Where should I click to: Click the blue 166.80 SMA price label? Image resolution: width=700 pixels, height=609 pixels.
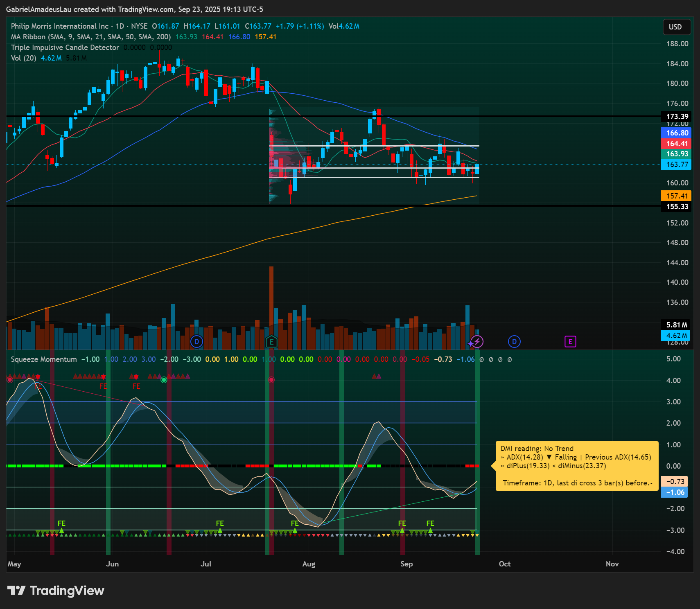(x=677, y=133)
